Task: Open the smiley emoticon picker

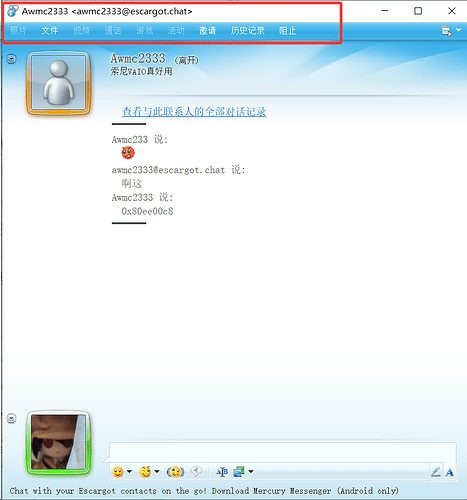Action: (x=118, y=472)
